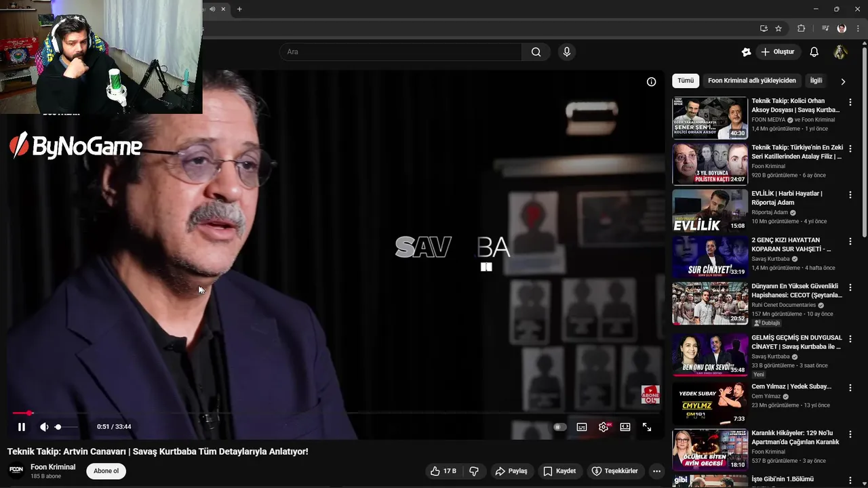This screenshot has width=868, height=488.
Task: Click into the Ara search field
Action: click(401, 52)
